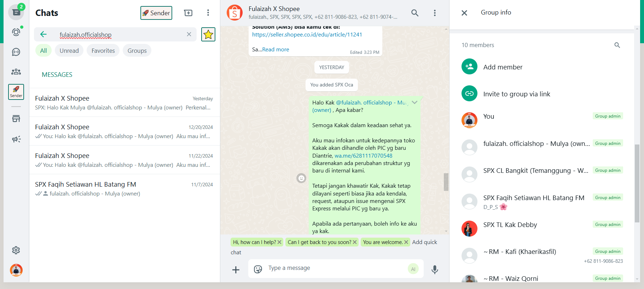Image resolution: width=644 pixels, height=289 pixels.
Task: Expand message with Read more
Action: pos(275,50)
